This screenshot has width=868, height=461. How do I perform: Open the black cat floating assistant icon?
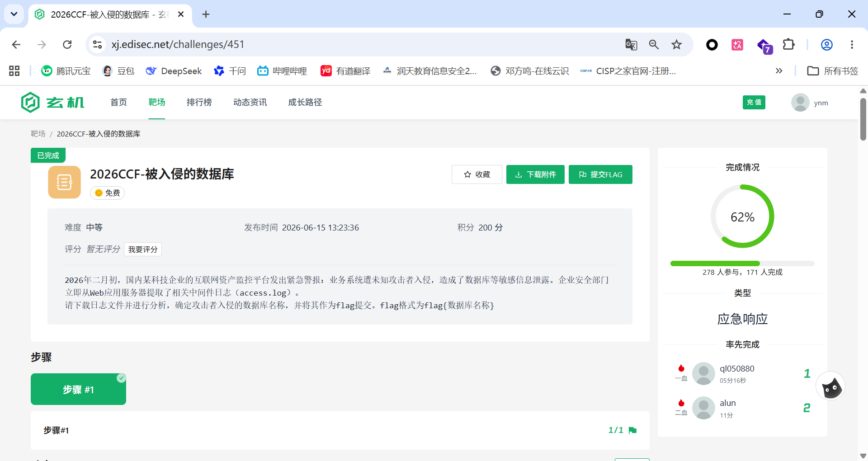point(831,386)
